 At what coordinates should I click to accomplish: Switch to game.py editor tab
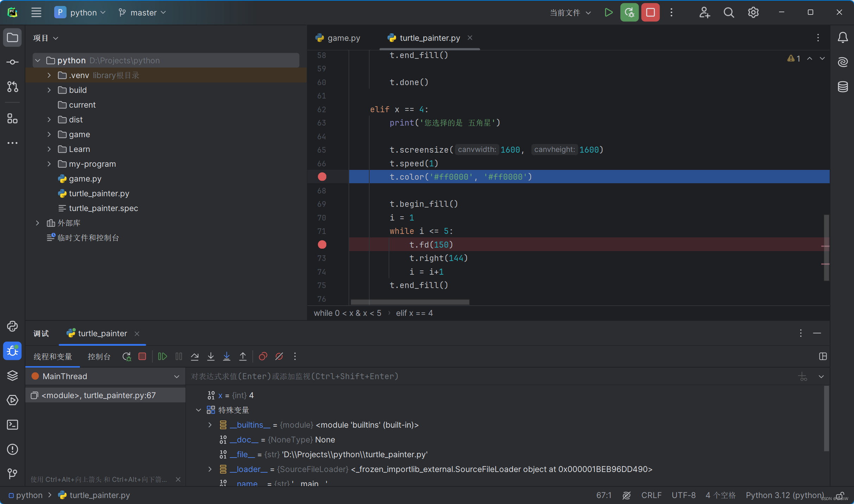(x=338, y=38)
